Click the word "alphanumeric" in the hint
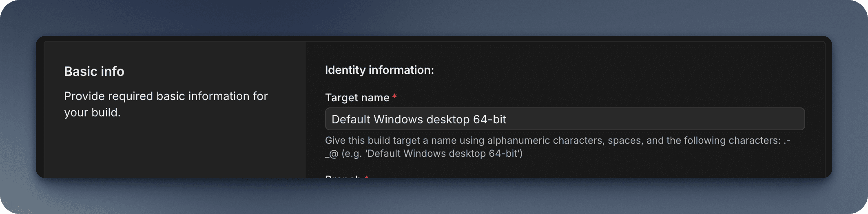 [x=518, y=141]
